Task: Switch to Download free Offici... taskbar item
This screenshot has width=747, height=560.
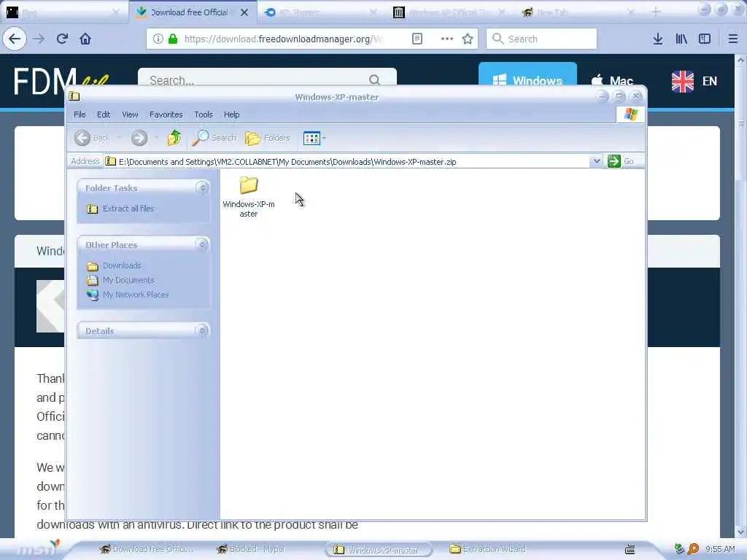Action: point(146,549)
